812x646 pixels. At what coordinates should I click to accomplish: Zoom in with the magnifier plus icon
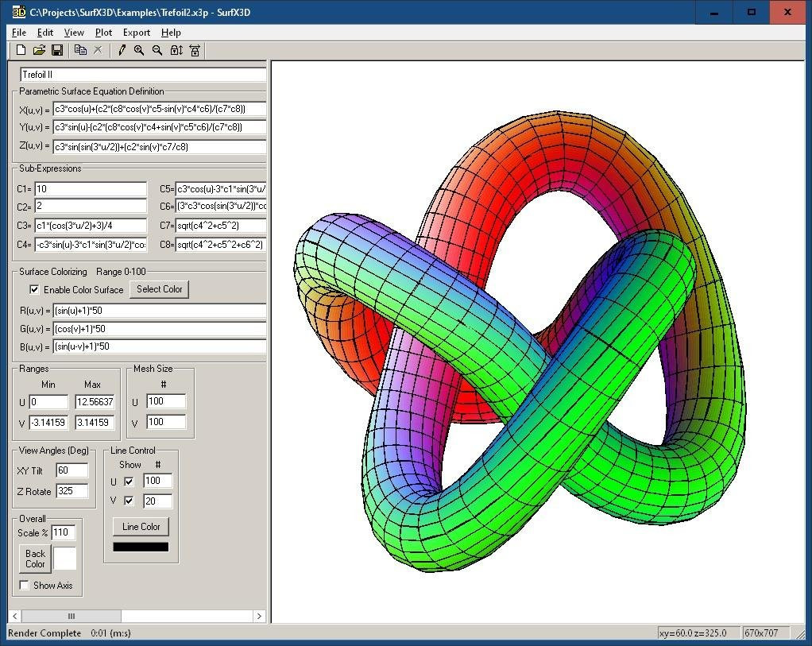pos(139,50)
